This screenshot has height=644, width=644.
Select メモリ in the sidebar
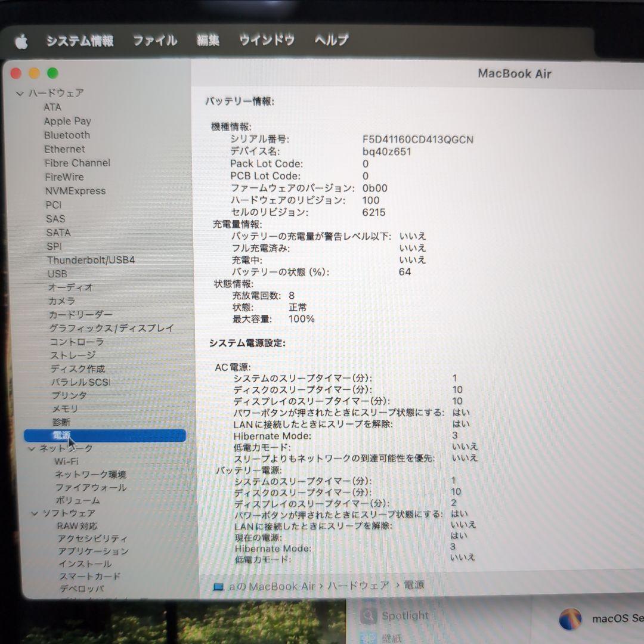tap(64, 408)
